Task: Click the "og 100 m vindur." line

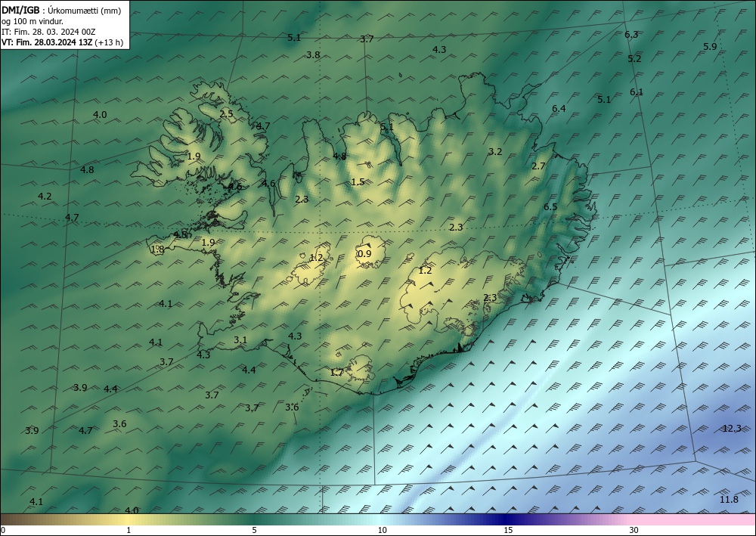Action: (33, 21)
